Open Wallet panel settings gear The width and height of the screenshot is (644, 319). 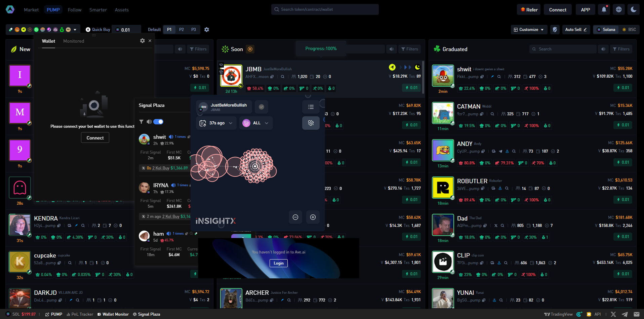coord(143,41)
